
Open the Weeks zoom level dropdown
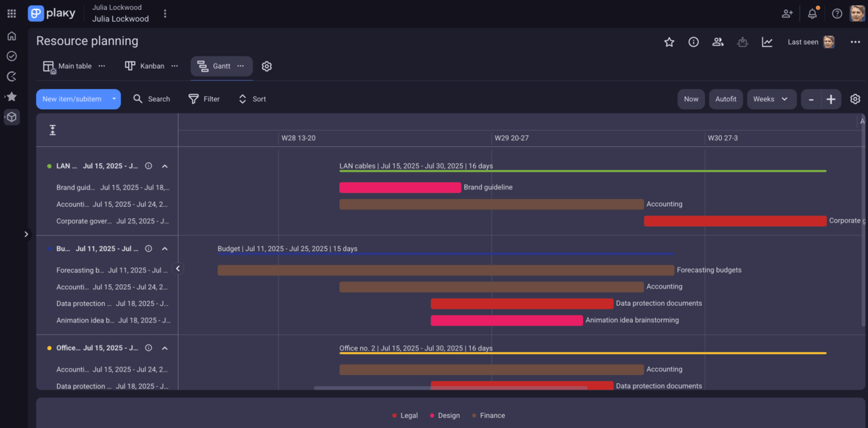pos(771,98)
